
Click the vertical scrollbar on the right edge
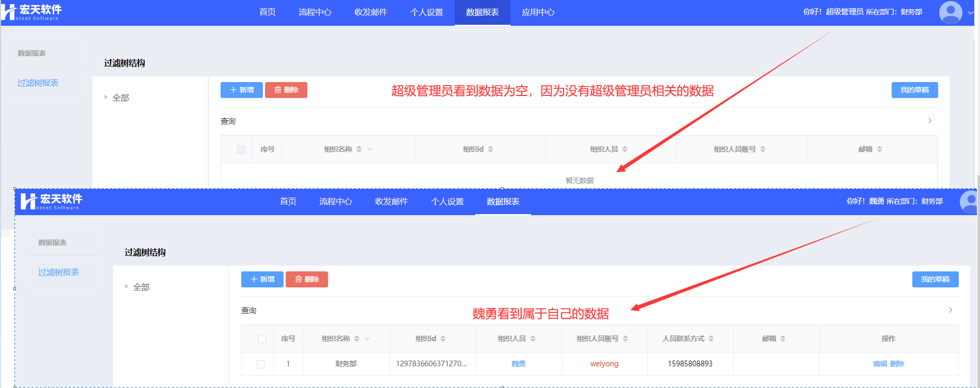tap(977, 206)
